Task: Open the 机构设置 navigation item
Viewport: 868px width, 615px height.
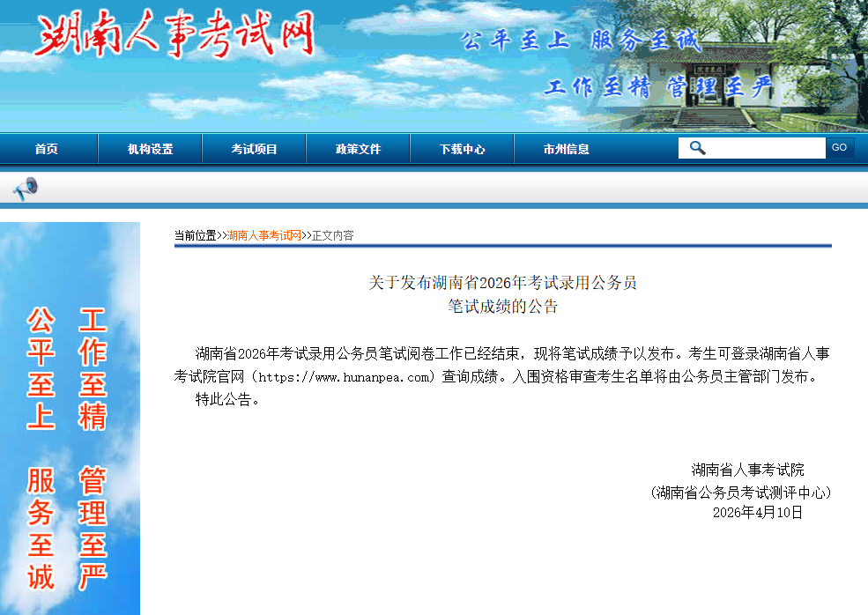Action: pos(150,149)
